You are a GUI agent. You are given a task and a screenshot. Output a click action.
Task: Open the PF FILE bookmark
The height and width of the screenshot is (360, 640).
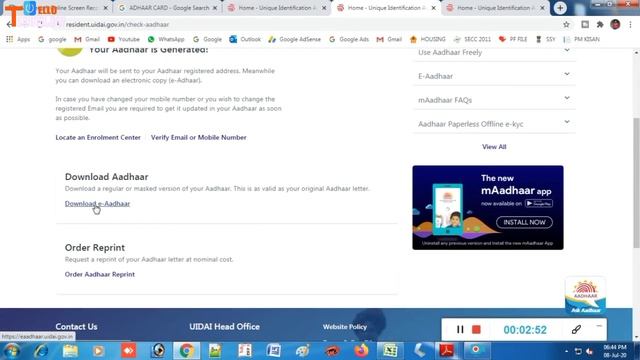point(513,39)
